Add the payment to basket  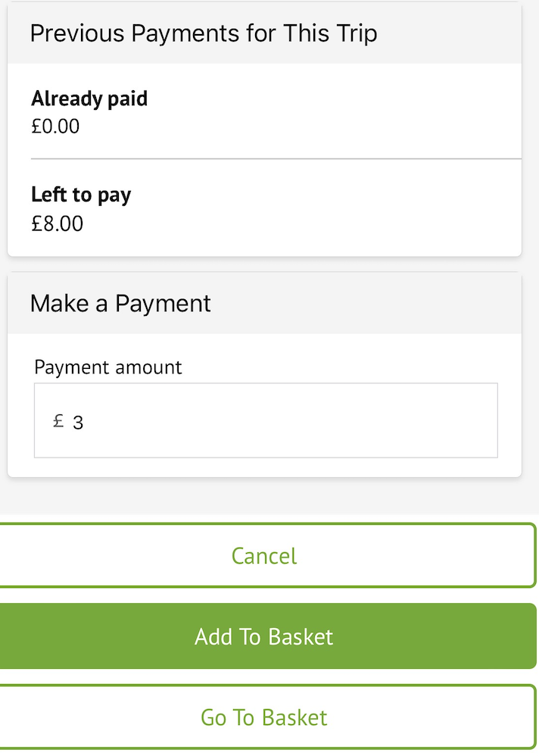[x=264, y=636]
